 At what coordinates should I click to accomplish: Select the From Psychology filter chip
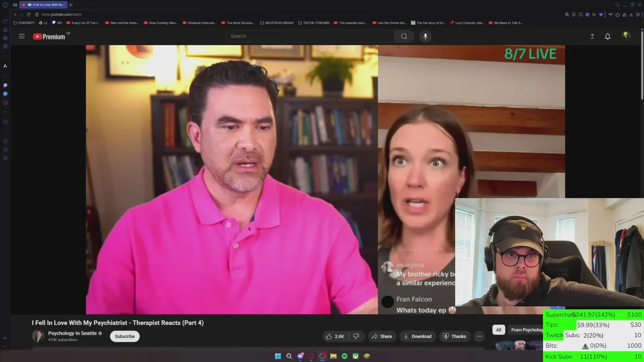tap(526, 330)
